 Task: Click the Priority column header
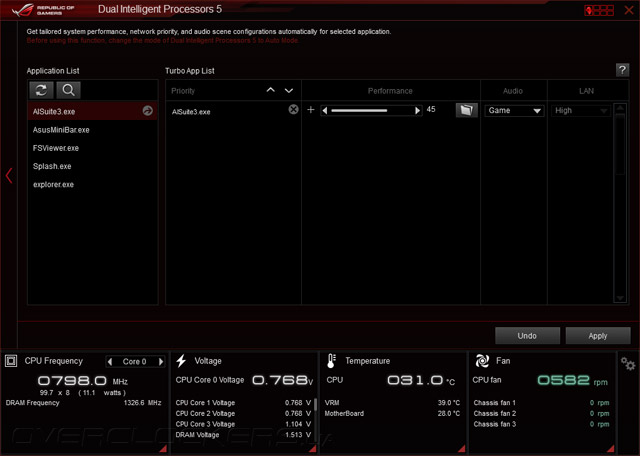click(183, 91)
